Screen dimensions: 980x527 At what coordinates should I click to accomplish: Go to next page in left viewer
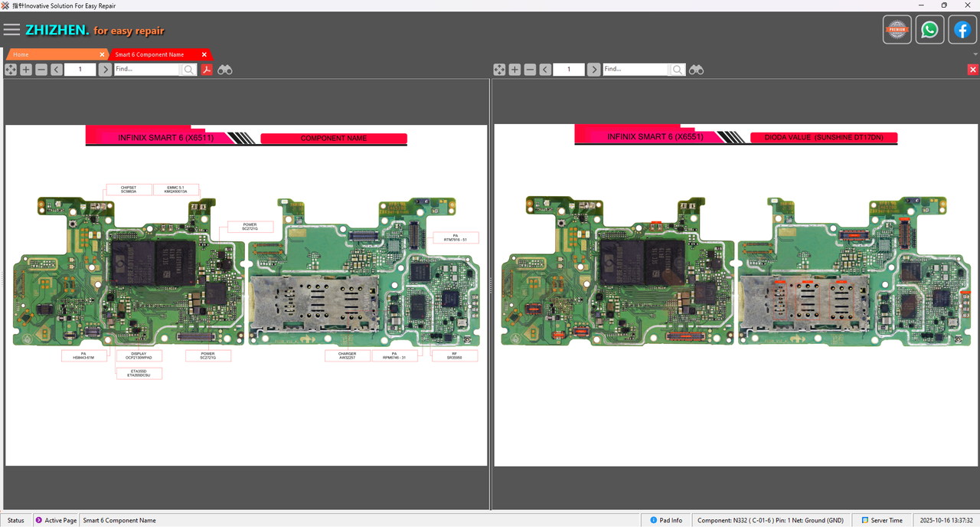pos(105,70)
